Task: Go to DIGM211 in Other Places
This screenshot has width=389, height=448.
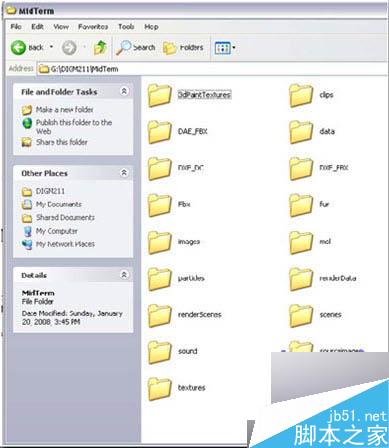Action: (x=50, y=191)
